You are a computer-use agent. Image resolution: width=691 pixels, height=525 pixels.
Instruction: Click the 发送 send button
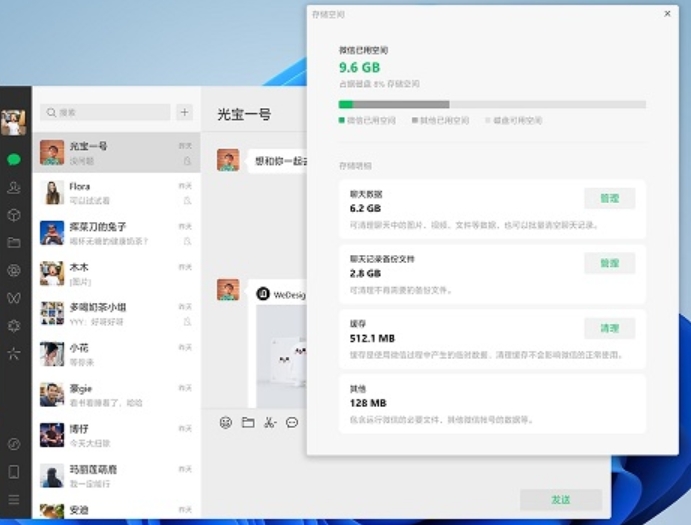click(561, 499)
